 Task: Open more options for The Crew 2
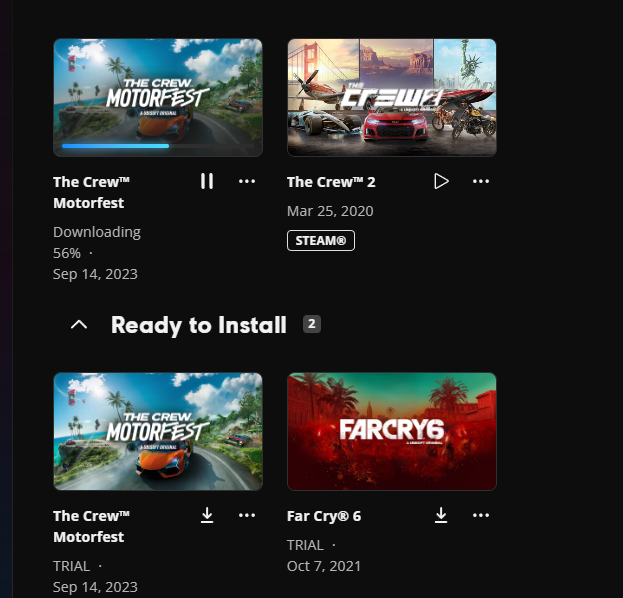click(481, 181)
